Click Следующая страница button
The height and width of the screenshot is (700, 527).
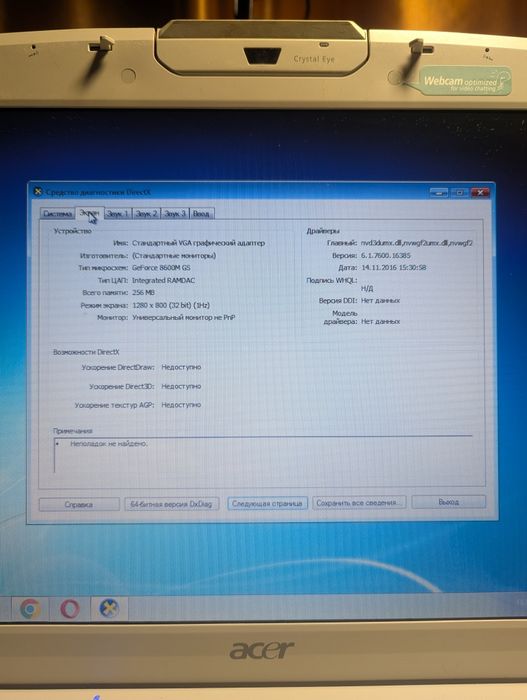pyautogui.click(x=267, y=504)
